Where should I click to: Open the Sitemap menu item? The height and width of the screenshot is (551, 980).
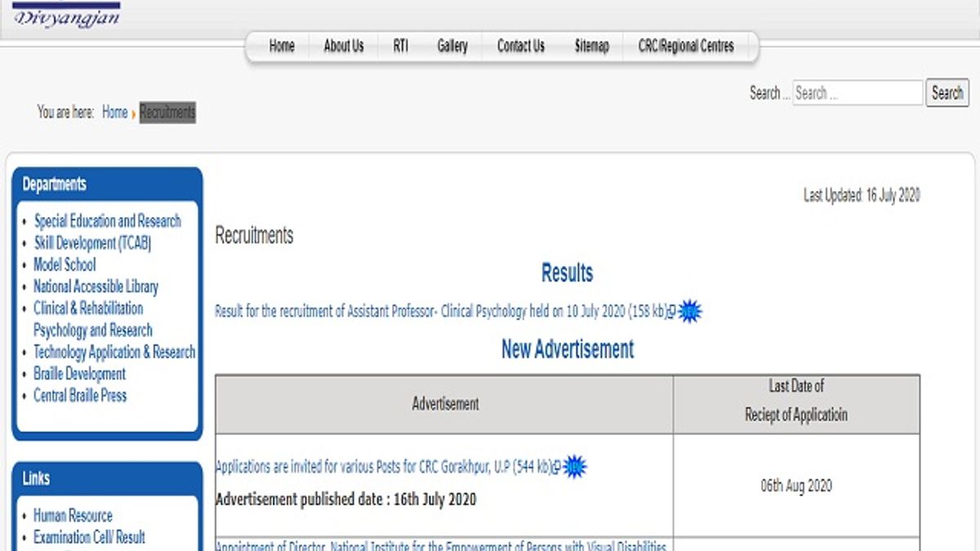click(x=592, y=47)
